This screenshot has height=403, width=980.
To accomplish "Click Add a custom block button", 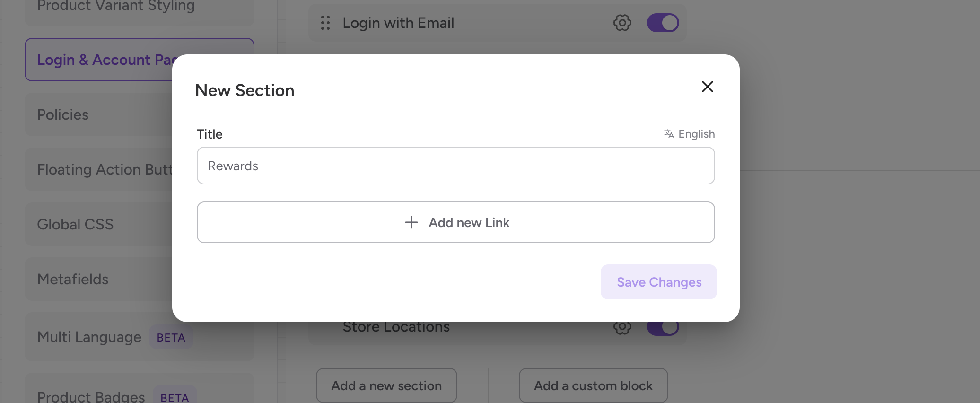I will [593, 385].
